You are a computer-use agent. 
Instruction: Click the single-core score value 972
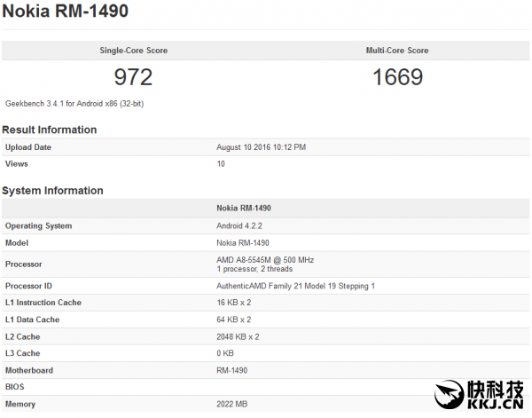click(x=133, y=76)
